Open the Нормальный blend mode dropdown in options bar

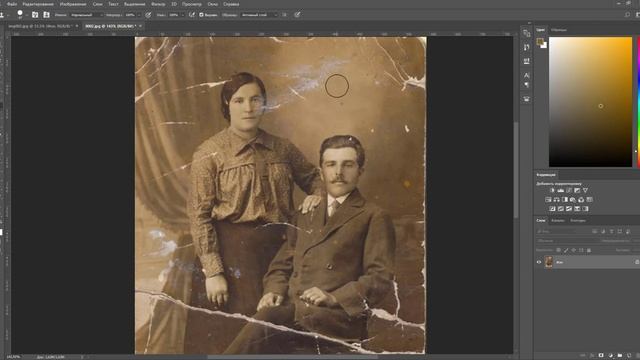86,15
